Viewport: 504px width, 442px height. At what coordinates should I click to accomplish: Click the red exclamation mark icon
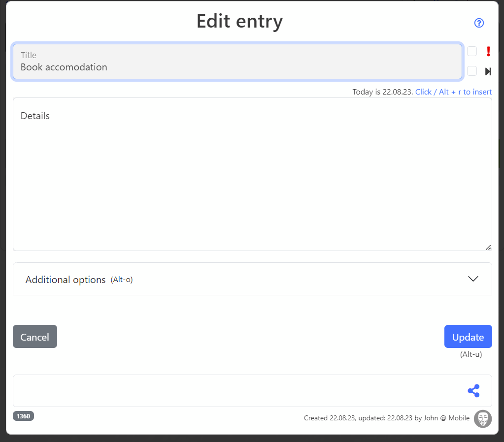[488, 51]
